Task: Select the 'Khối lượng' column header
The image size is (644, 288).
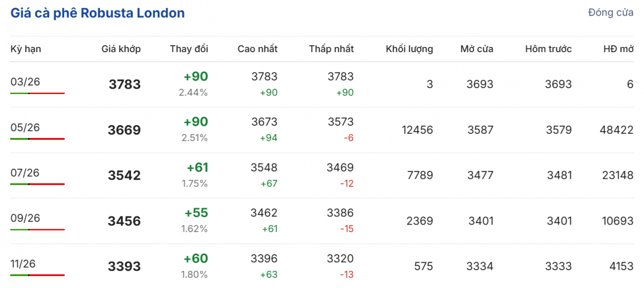Action: tap(409, 49)
